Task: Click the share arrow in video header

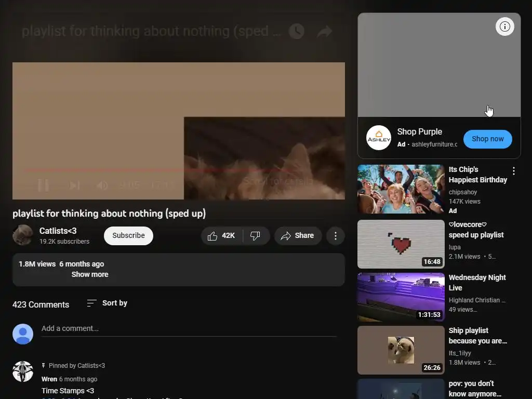Action: pos(324,31)
